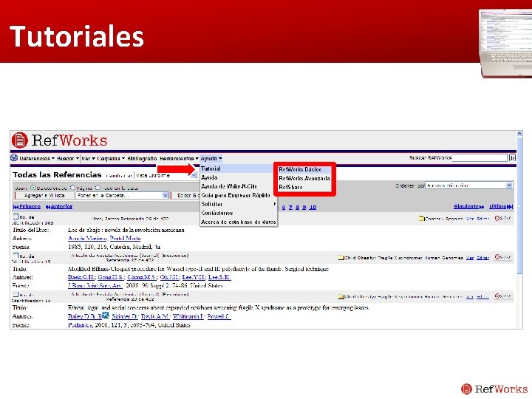Click the RefWorks logo icon
The width and height of the screenshot is (532, 399).
[x=20, y=140]
